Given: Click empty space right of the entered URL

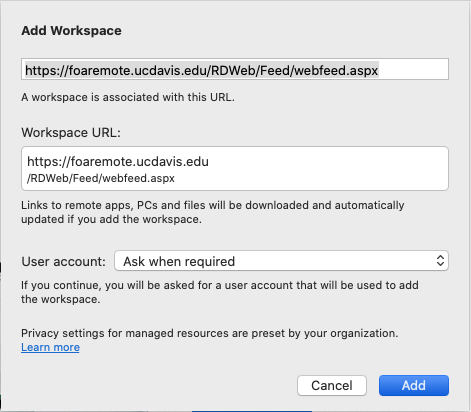Looking at the screenshot, I should pos(413,69).
